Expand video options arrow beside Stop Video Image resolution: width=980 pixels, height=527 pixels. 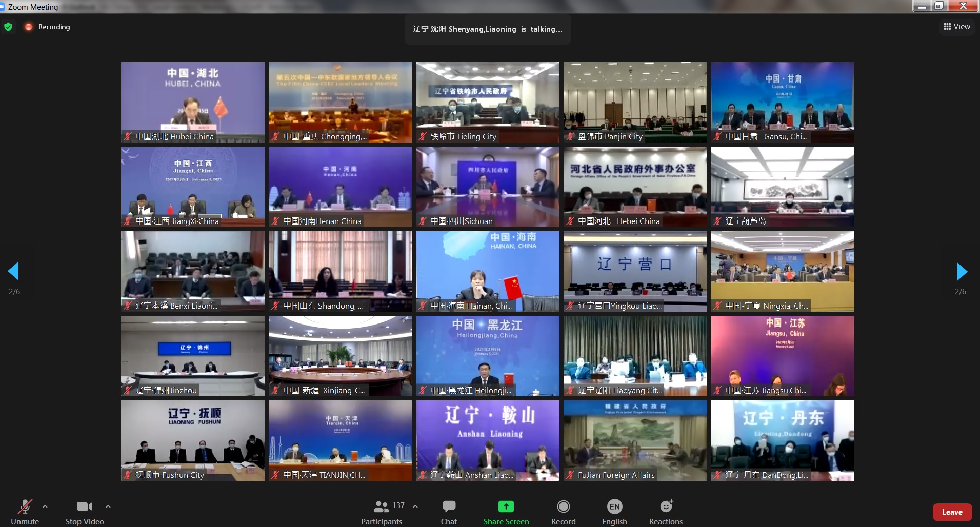[x=108, y=506]
